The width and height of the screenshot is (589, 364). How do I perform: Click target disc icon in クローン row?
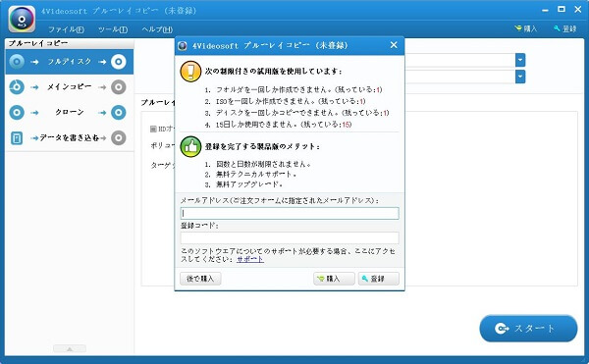coord(119,112)
